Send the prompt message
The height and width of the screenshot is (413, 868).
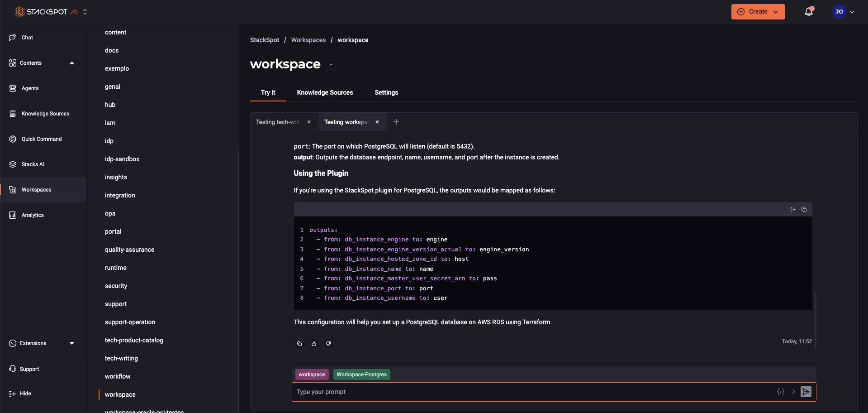click(806, 392)
